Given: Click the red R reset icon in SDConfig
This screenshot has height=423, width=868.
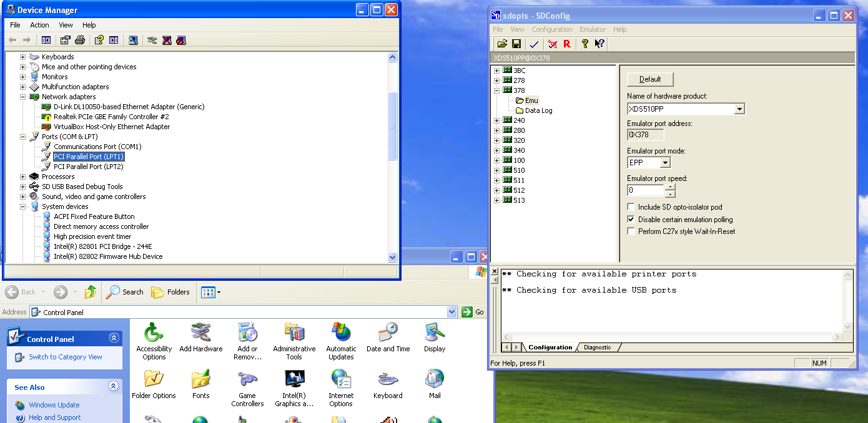Looking at the screenshot, I should click(x=567, y=44).
